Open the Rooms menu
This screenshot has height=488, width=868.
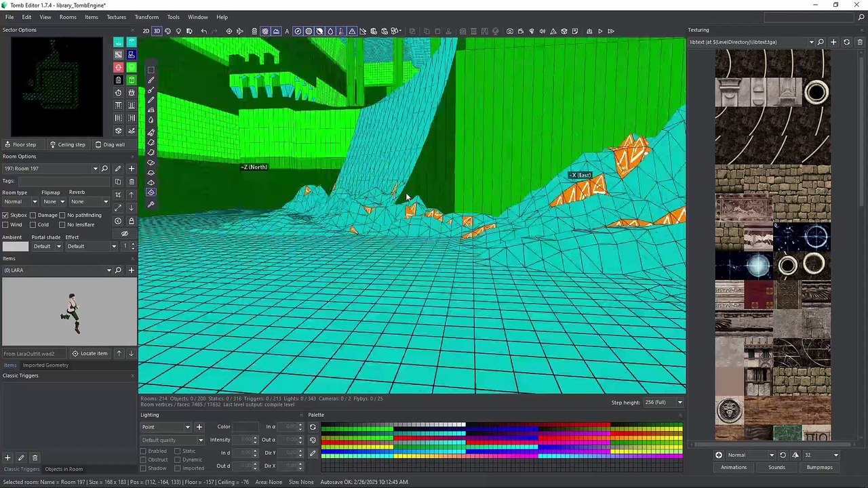tap(68, 17)
